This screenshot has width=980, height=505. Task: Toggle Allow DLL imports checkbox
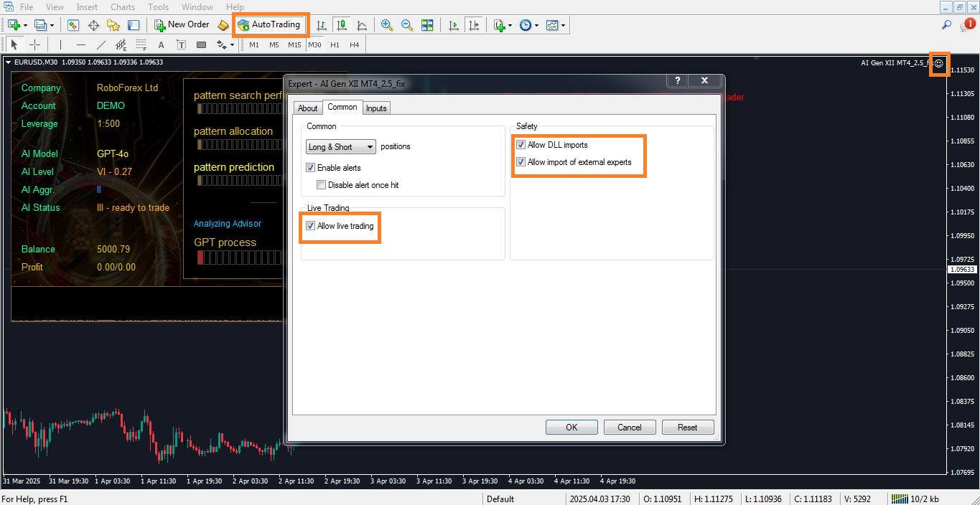point(521,145)
